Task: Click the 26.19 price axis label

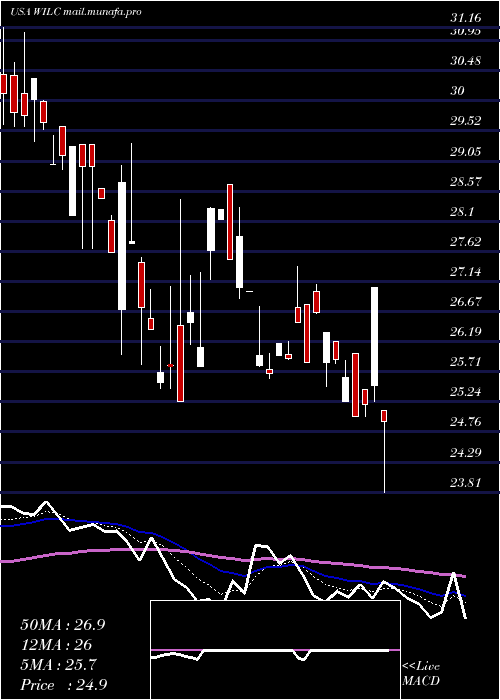Action: (466, 332)
